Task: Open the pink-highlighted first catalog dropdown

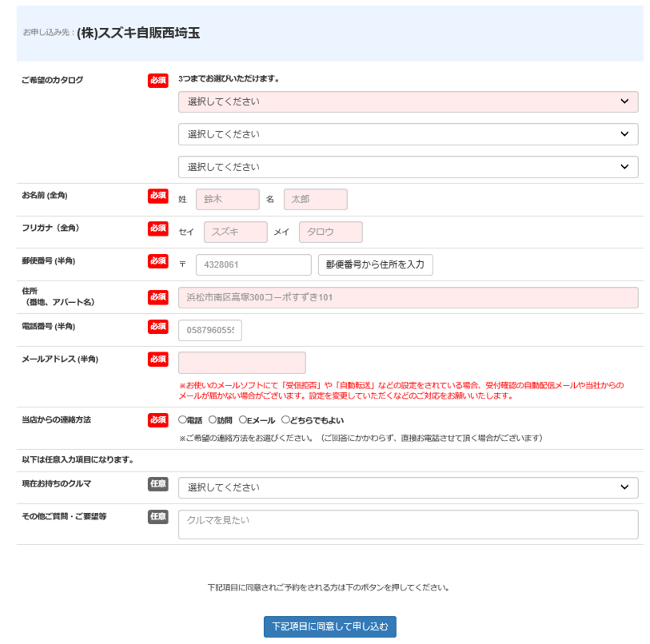Action: pos(408,102)
